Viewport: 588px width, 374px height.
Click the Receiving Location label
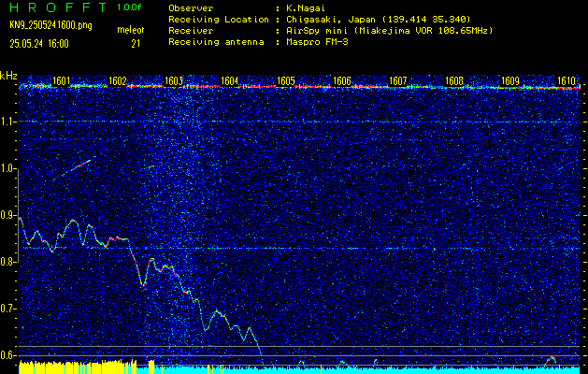coord(219,19)
